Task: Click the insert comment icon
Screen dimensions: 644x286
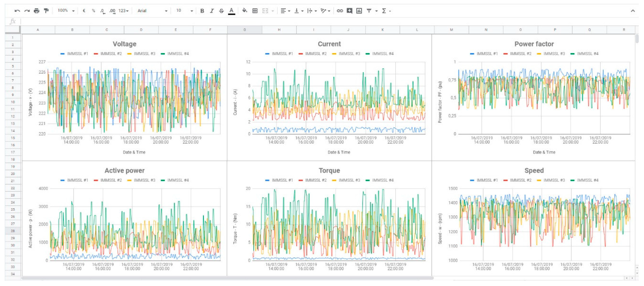Action: tap(349, 11)
